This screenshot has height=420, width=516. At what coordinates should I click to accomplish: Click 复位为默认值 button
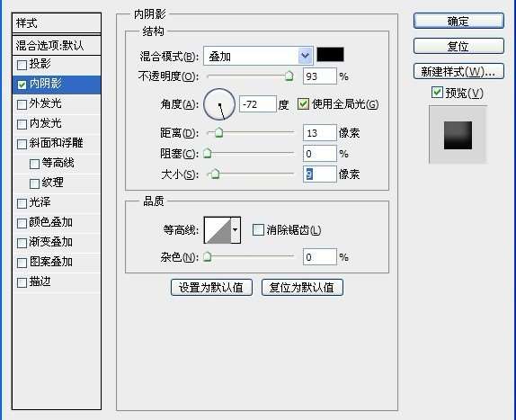[302, 288]
